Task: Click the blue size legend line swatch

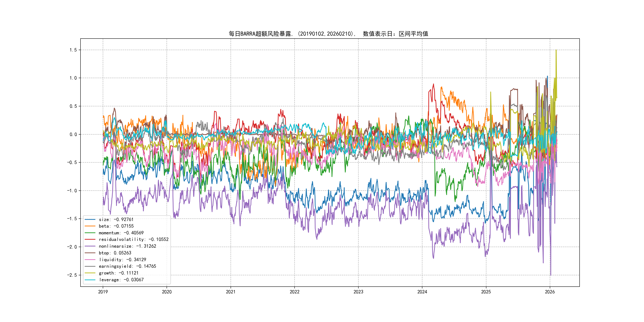Action: pyautogui.click(x=90, y=219)
